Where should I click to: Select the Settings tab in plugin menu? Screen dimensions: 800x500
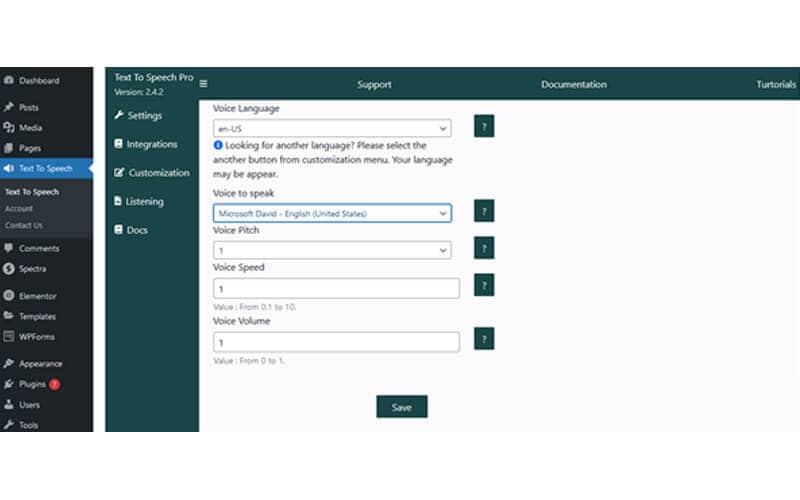tap(138, 115)
